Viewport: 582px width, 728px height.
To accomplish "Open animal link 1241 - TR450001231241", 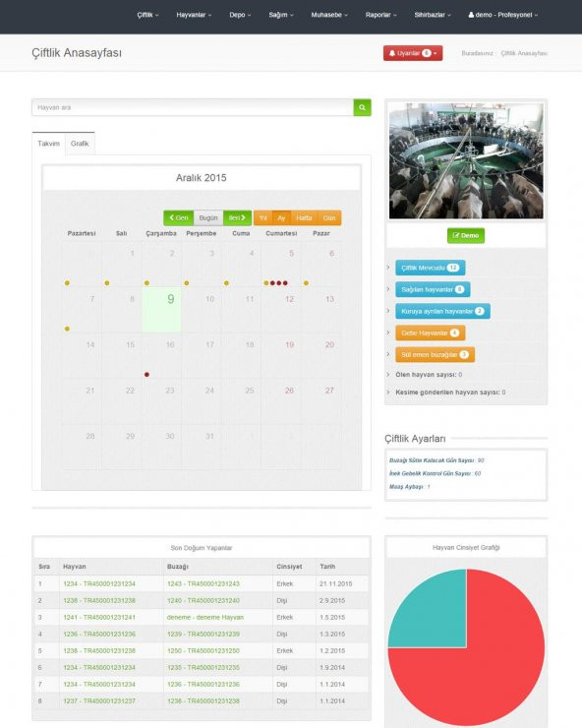I will 99,617.
